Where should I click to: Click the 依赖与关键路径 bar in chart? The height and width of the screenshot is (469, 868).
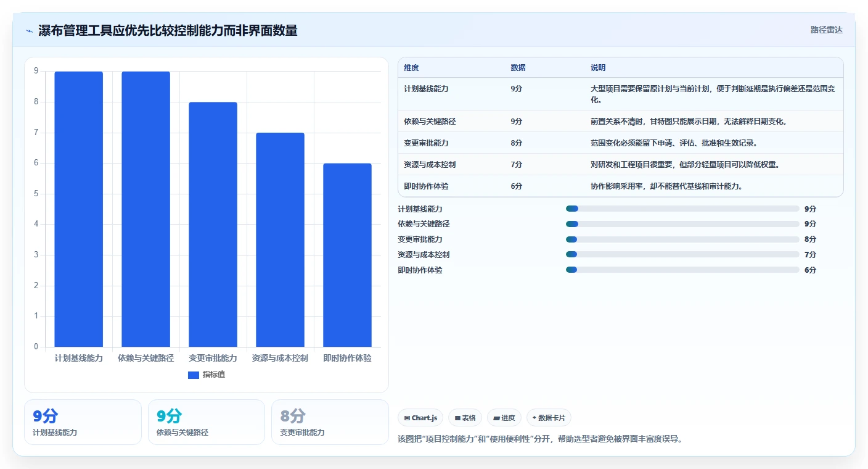pos(145,209)
